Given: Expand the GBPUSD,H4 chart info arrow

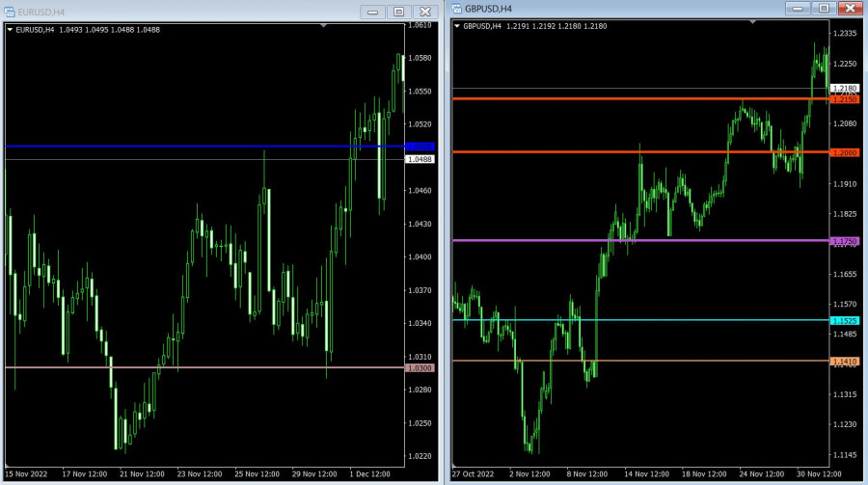Looking at the screenshot, I should [457, 26].
